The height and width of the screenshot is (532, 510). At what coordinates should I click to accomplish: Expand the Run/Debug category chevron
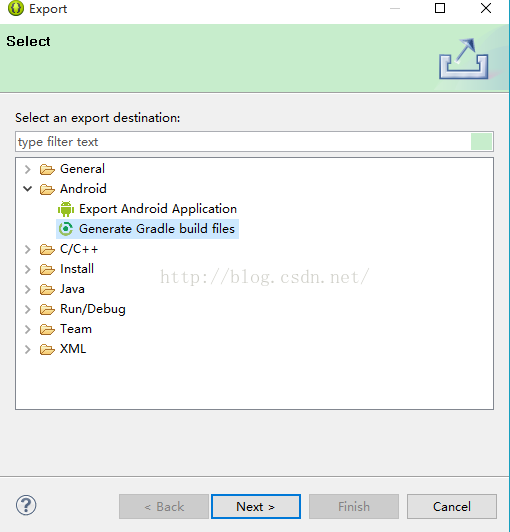click(x=27, y=309)
